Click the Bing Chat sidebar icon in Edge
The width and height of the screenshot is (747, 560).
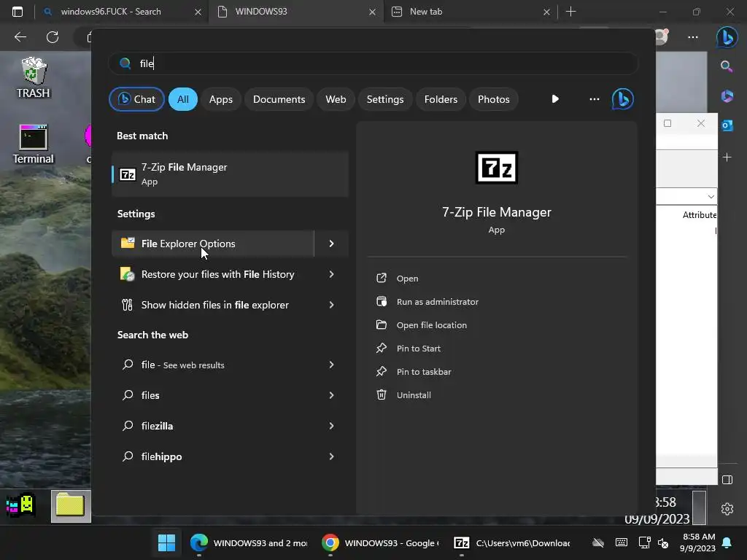coord(727,37)
